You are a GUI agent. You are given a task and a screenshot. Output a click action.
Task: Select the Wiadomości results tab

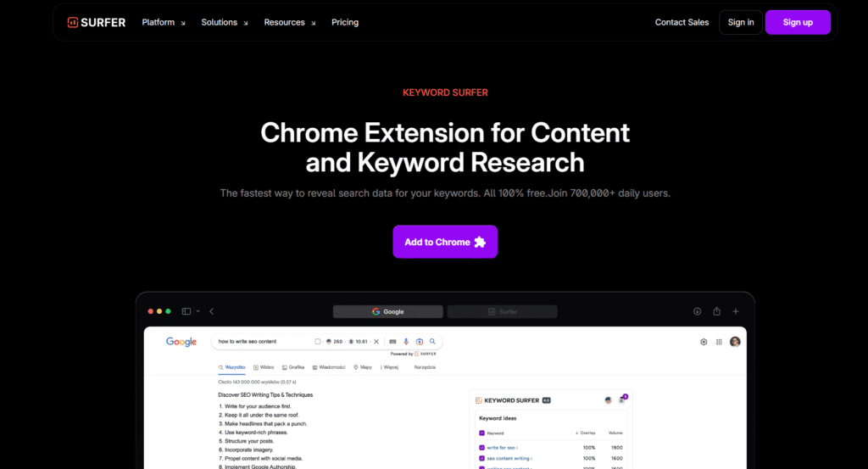click(329, 367)
